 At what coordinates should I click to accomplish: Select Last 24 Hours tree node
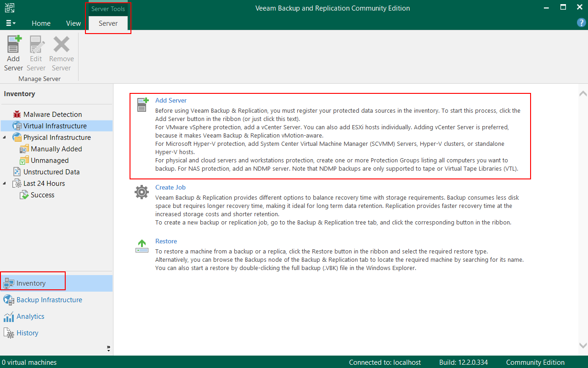point(44,183)
